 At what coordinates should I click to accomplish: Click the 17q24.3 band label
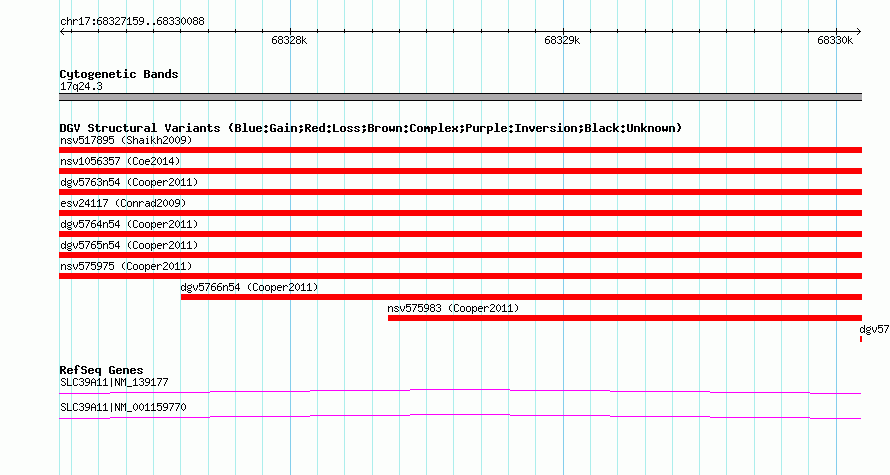[81, 86]
